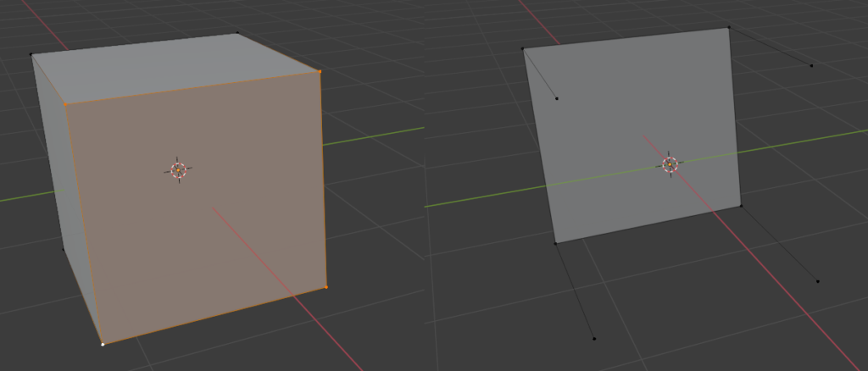868x371 pixels.
Task: Click the loose vertex at the upper right edge end
Action: [x=811, y=65]
